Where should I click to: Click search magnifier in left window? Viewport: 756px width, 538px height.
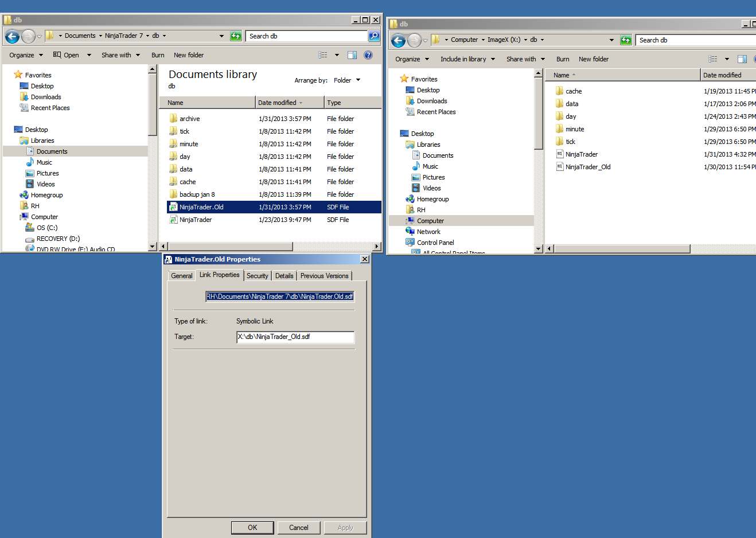[x=373, y=36]
